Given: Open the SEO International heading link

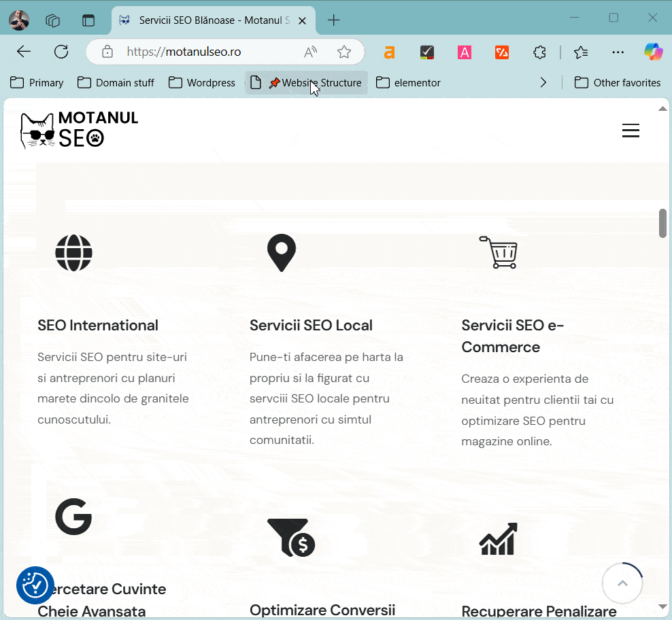Looking at the screenshot, I should (x=98, y=325).
